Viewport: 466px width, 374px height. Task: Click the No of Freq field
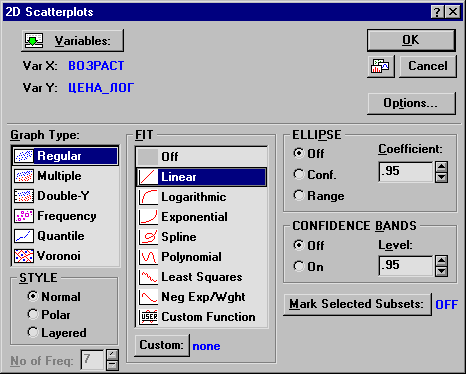tap(92, 360)
